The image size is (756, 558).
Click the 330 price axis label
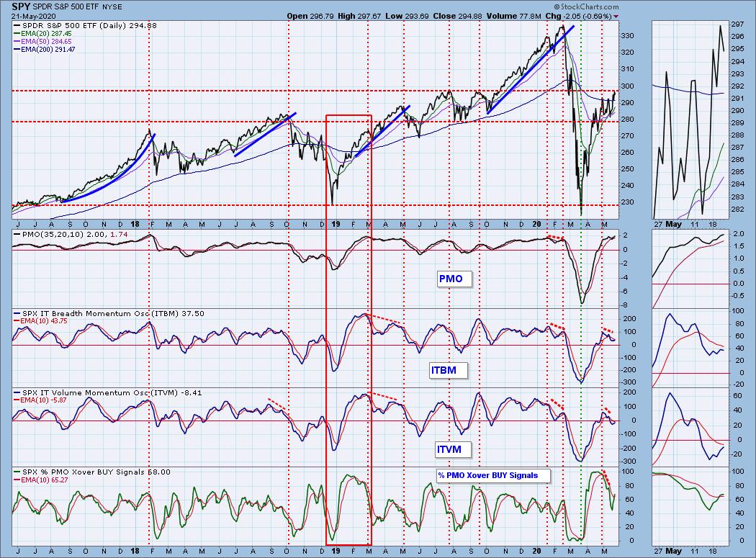point(627,36)
